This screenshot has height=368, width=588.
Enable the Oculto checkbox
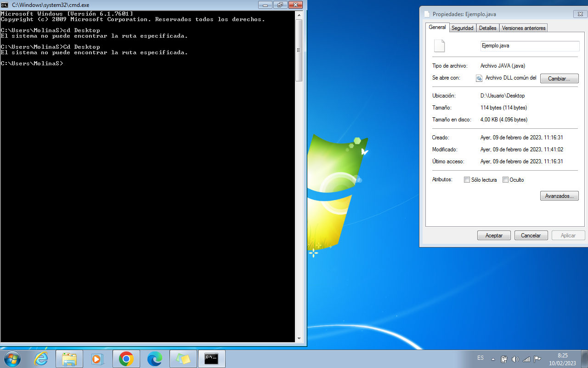[505, 180]
